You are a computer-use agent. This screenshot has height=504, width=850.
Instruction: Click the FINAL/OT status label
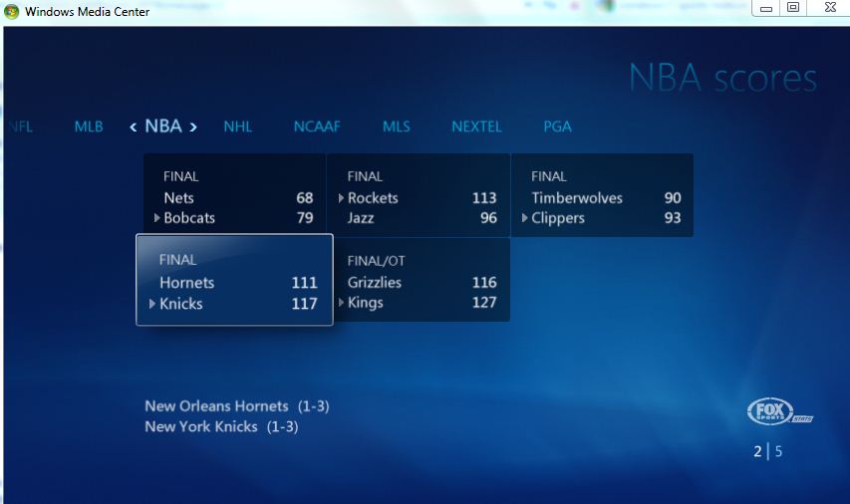pos(377,261)
